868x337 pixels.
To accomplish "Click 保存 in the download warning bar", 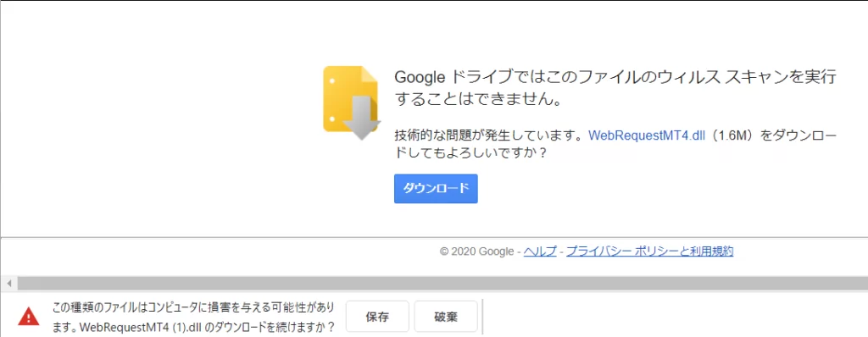I will click(377, 317).
